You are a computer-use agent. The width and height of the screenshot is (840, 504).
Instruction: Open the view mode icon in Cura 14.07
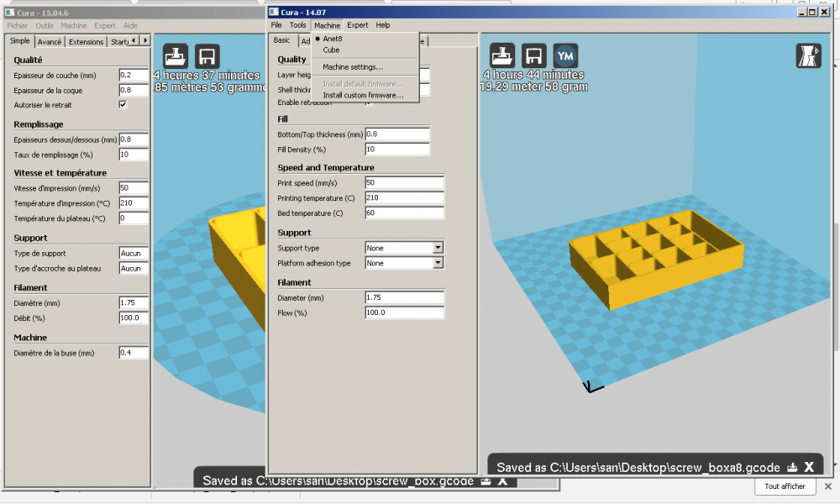click(808, 55)
